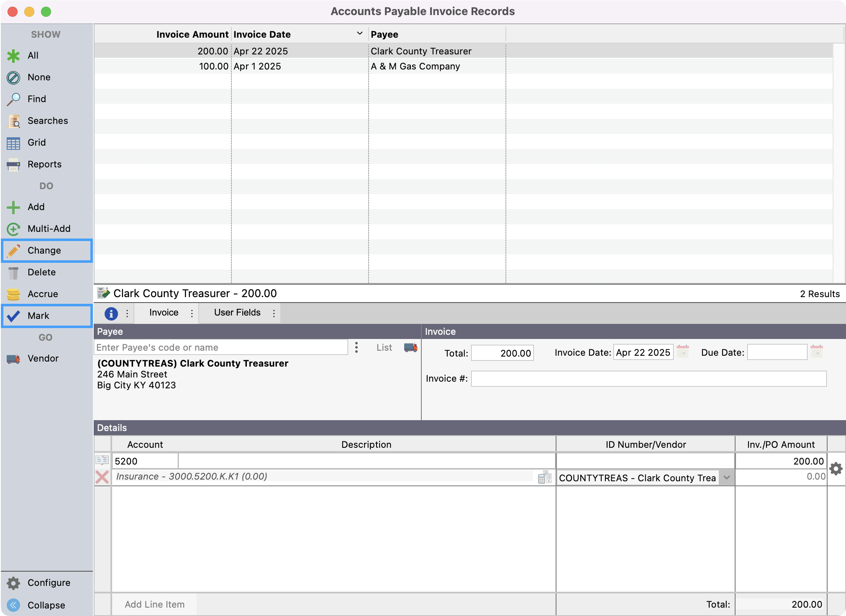846x616 pixels.
Task: Select the Invoice tab
Action: [x=164, y=313]
